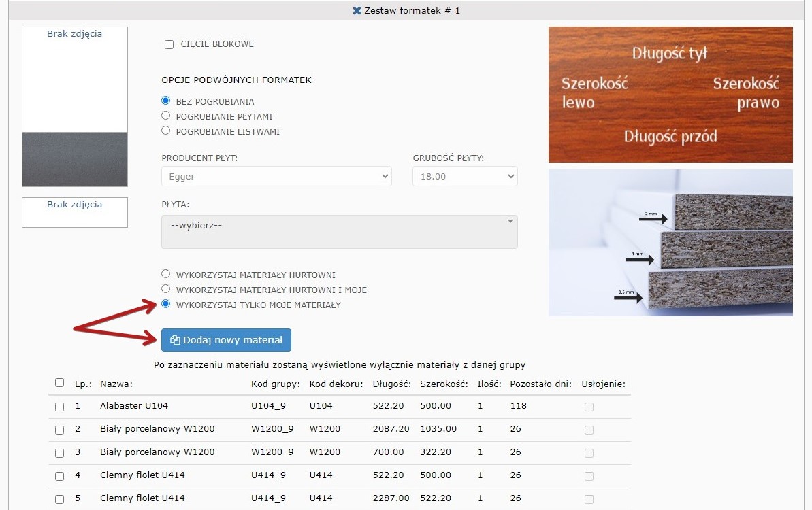Click the dark gray board color swatch
812x510 pixels.
pyautogui.click(x=75, y=160)
